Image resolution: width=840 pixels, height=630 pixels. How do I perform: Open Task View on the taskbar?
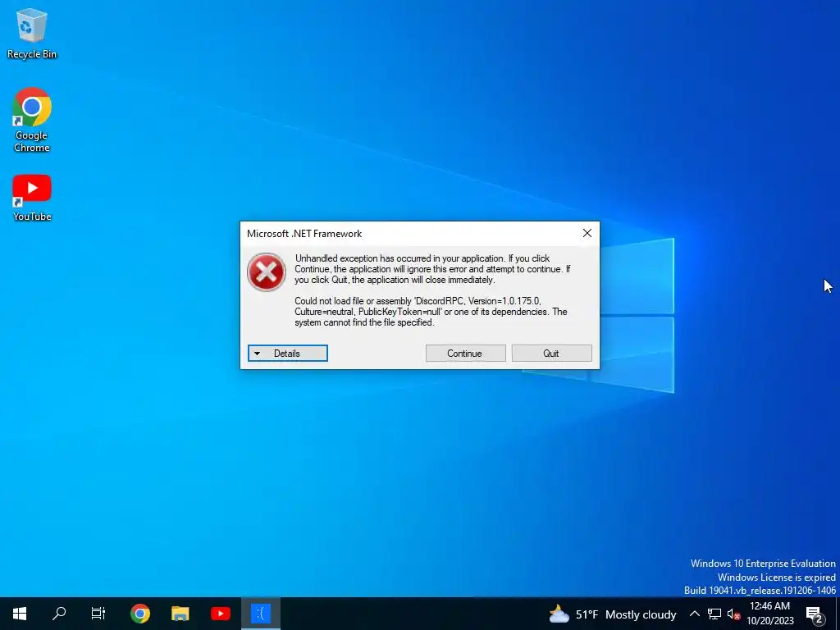point(98,614)
